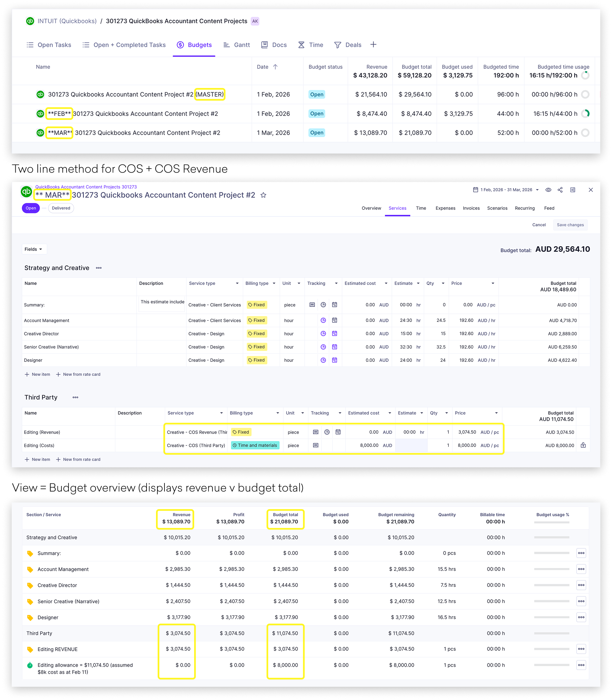Screen dimensions: 612x700
Task: Open more options for Editing allowance overview row
Action: pos(581,665)
